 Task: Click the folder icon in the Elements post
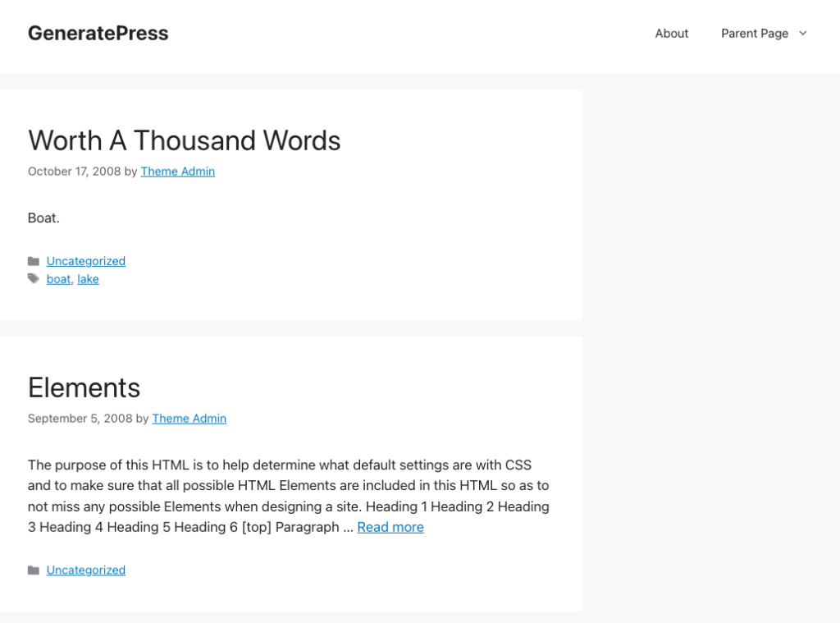[x=34, y=570]
